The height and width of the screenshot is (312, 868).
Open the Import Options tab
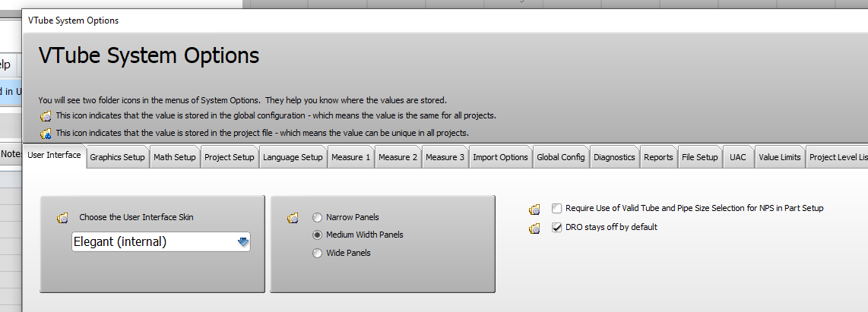tap(500, 157)
